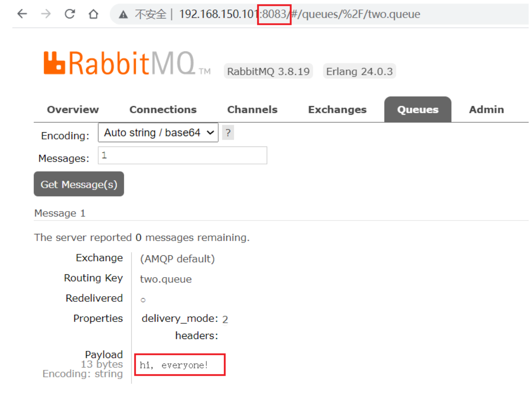Go forward with the browser forward arrow
The height and width of the screenshot is (397, 532).
click(x=46, y=14)
